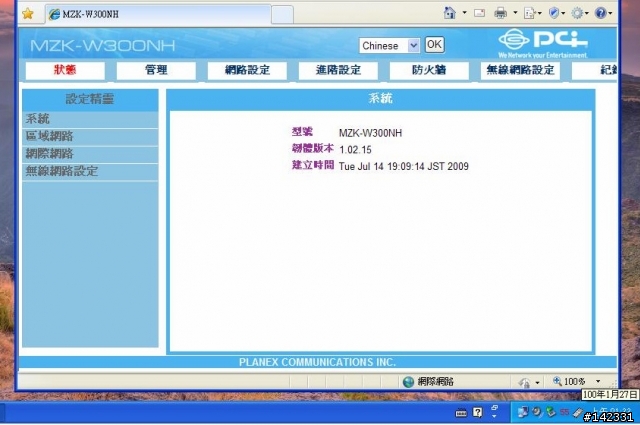Open the Print dropdown arrow
This screenshot has height=425, width=640.
point(515,13)
